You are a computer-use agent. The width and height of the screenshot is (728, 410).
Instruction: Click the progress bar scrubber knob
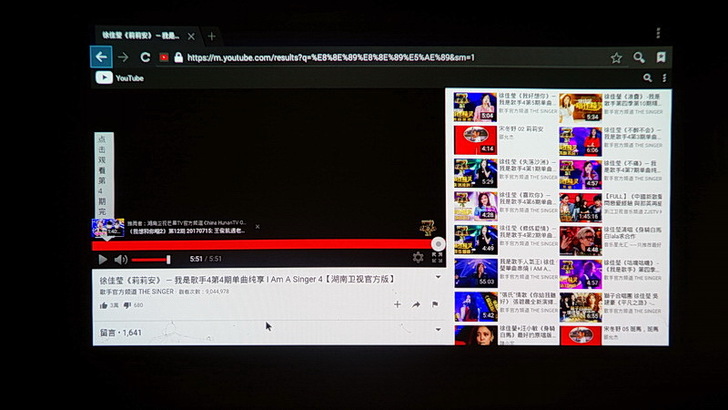point(438,244)
